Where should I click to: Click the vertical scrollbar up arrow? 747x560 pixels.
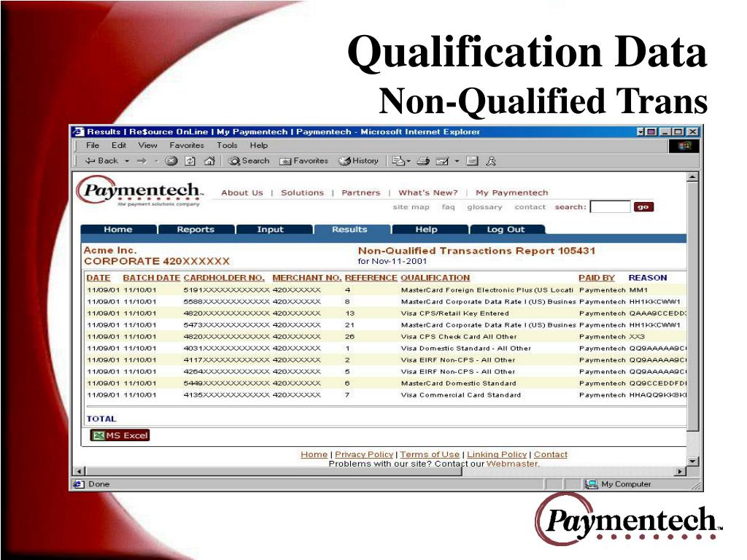[693, 177]
